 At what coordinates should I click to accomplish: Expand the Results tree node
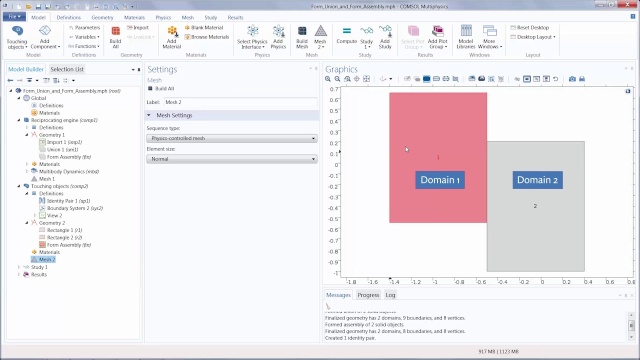point(19,275)
